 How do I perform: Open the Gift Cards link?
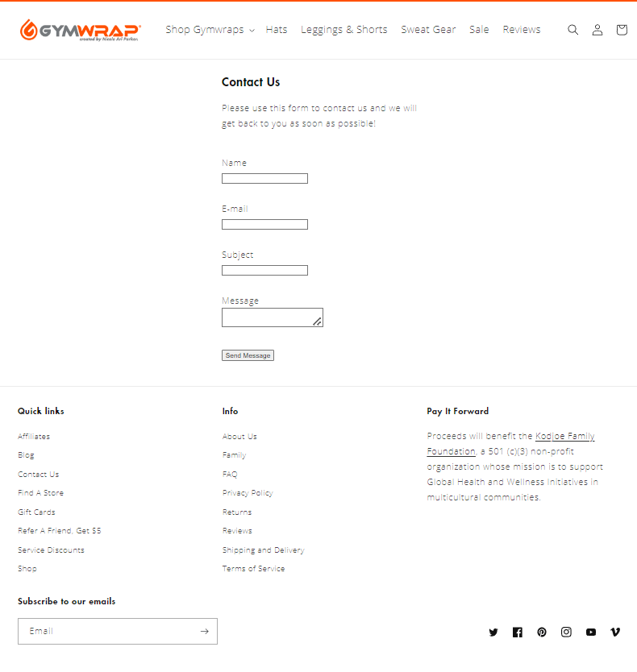coord(36,512)
